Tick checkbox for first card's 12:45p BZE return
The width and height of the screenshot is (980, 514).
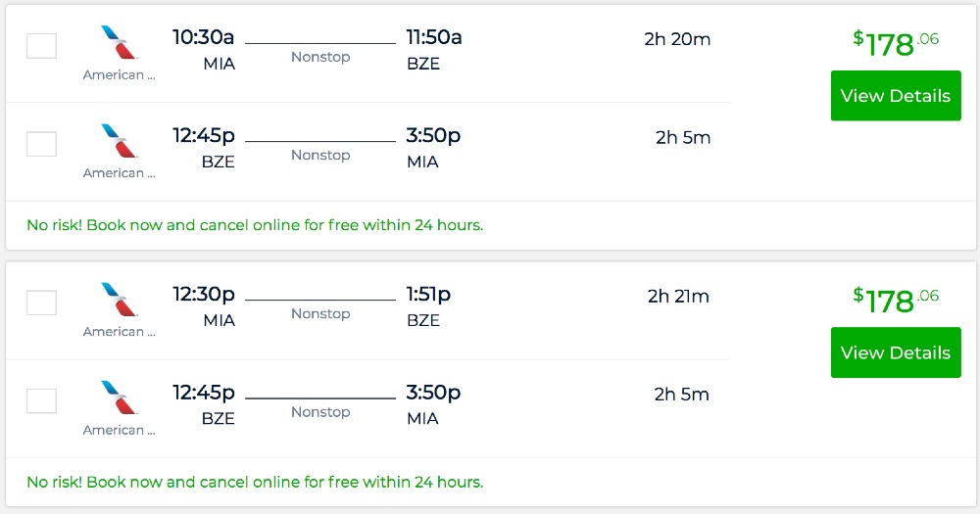coord(41,144)
